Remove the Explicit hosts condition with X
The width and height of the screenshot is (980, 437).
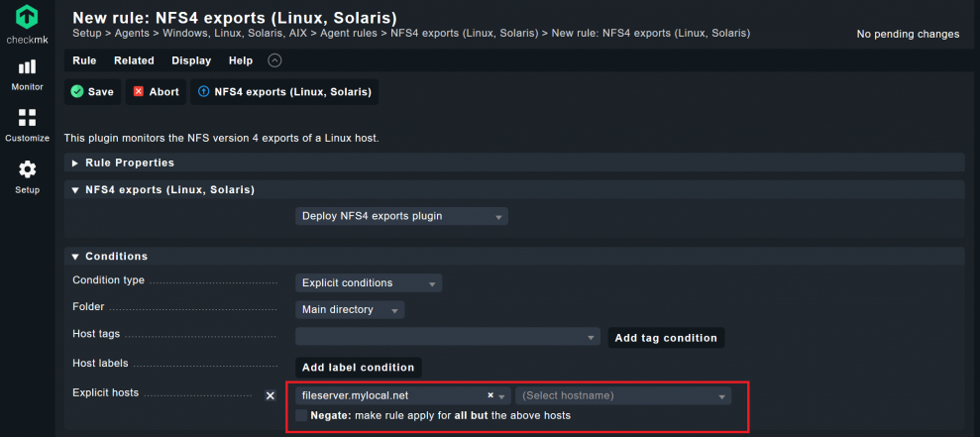[270, 395]
